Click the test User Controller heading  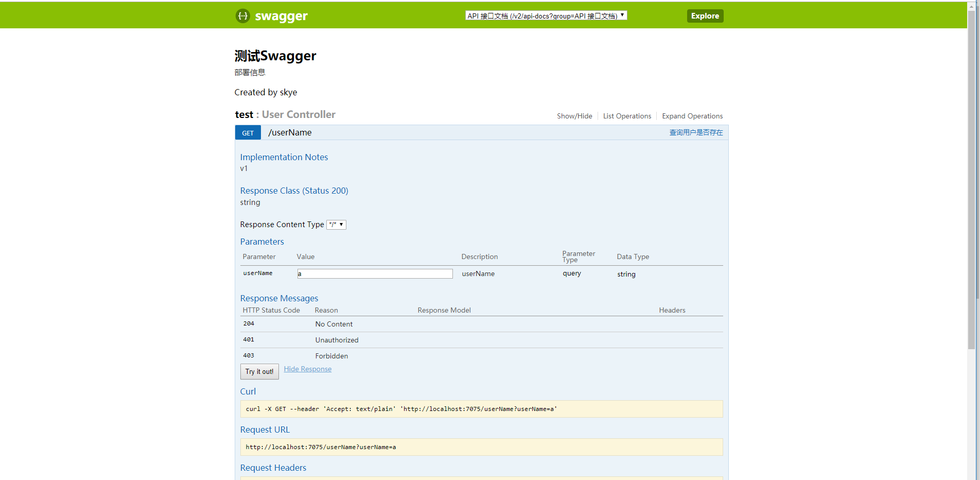coord(285,114)
